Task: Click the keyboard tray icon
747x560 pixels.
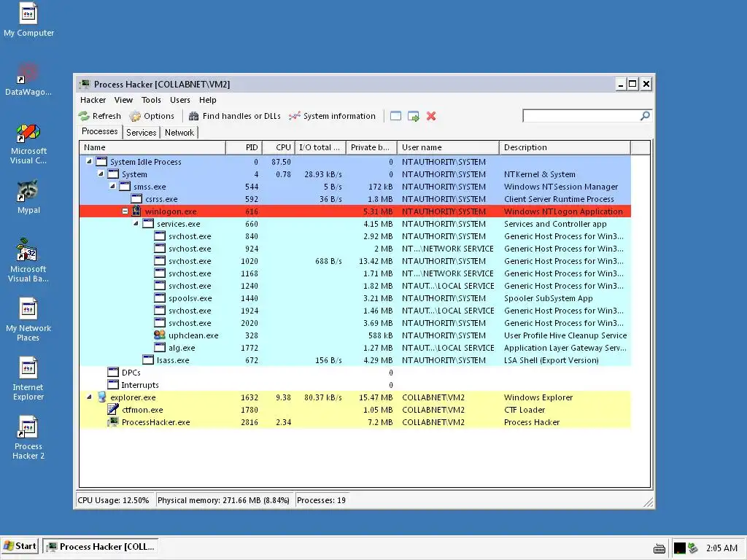Action: pyautogui.click(x=659, y=548)
